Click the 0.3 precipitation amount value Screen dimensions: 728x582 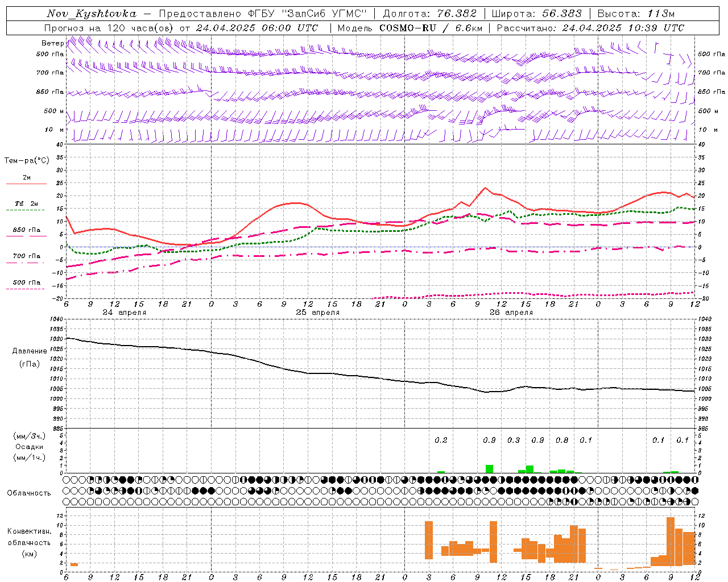pos(514,440)
